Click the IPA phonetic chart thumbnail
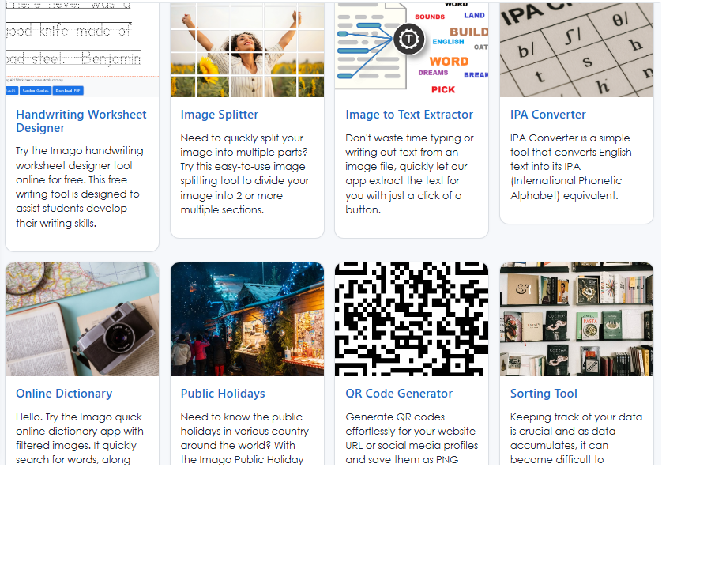This screenshot has width=711, height=588. coord(576,49)
